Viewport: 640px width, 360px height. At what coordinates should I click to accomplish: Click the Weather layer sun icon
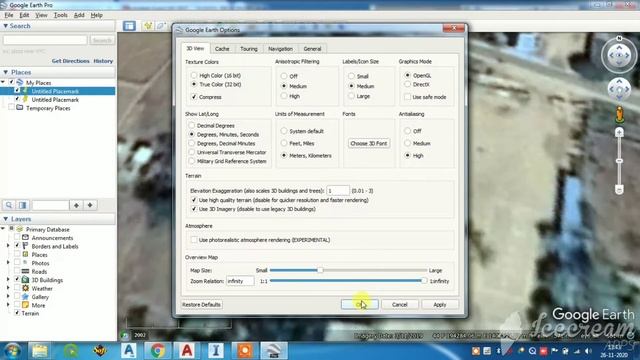click(25, 288)
